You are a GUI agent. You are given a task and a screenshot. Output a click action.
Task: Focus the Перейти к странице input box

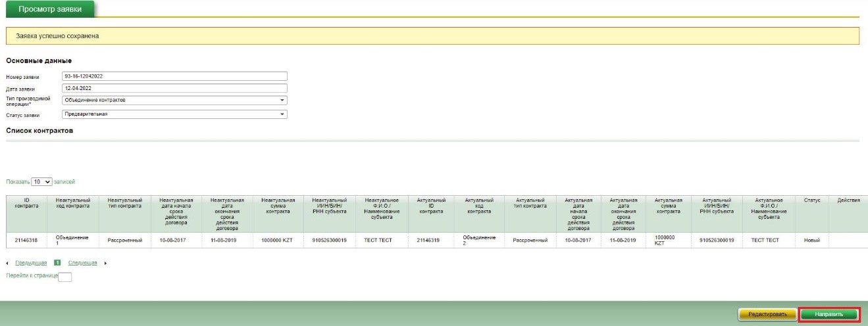click(x=64, y=277)
